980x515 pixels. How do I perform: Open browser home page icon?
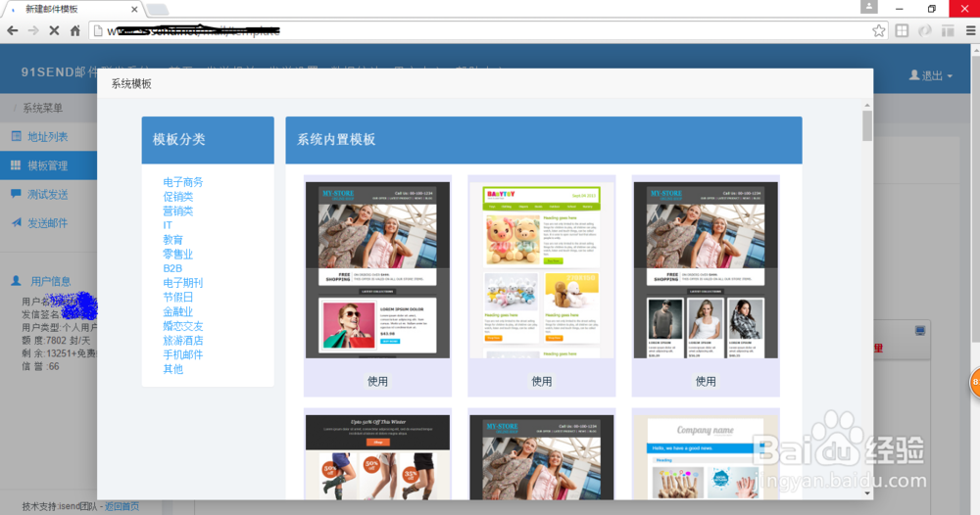tap(75, 30)
